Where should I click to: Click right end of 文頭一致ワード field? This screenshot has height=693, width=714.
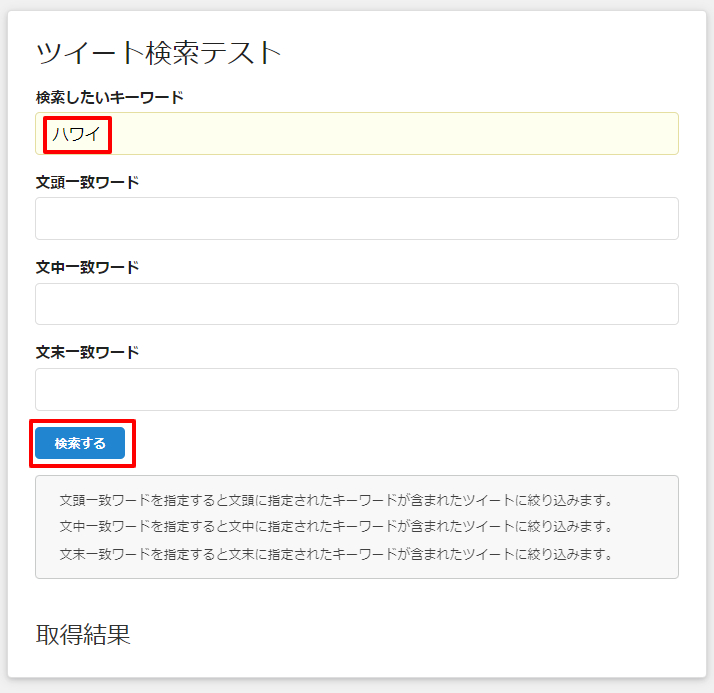(660, 218)
